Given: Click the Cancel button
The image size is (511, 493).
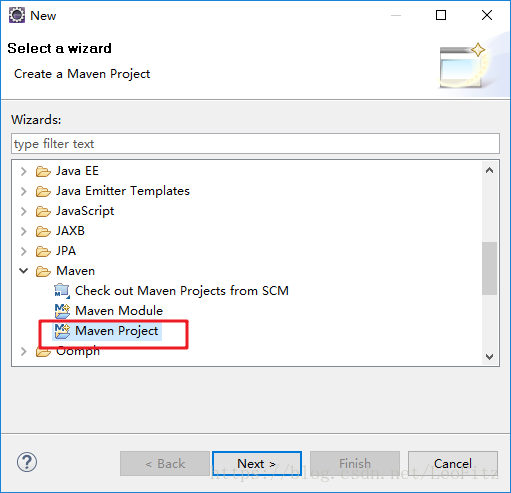Looking at the screenshot, I should [453, 463].
